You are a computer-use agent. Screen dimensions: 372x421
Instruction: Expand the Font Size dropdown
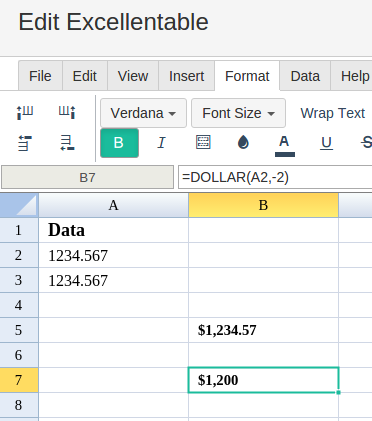coord(238,113)
